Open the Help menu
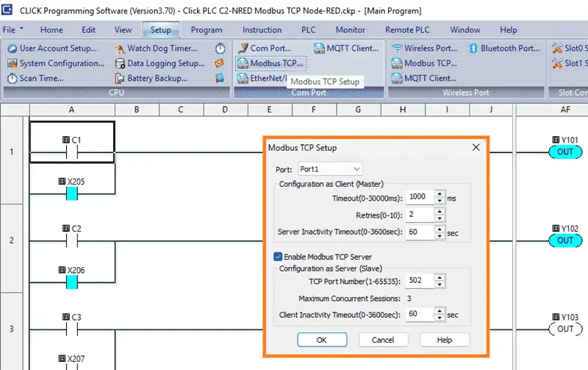The height and width of the screenshot is (370, 588). [x=508, y=29]
